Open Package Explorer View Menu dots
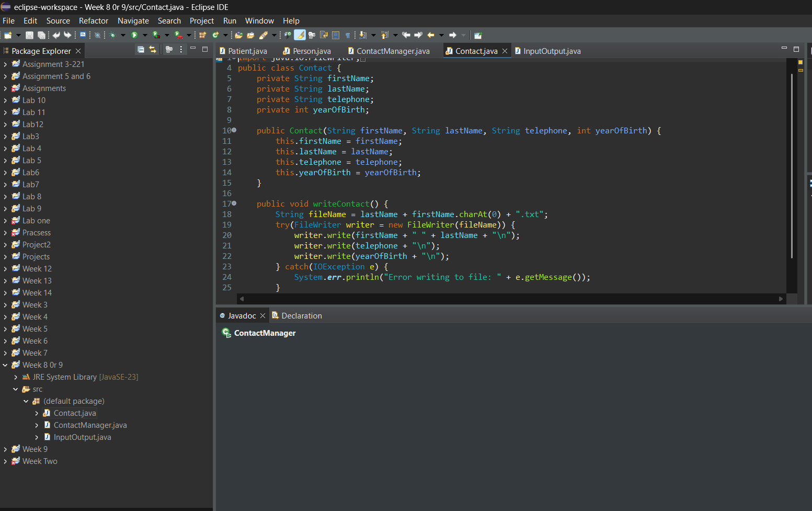812x511 pixels. click(181, 49)
